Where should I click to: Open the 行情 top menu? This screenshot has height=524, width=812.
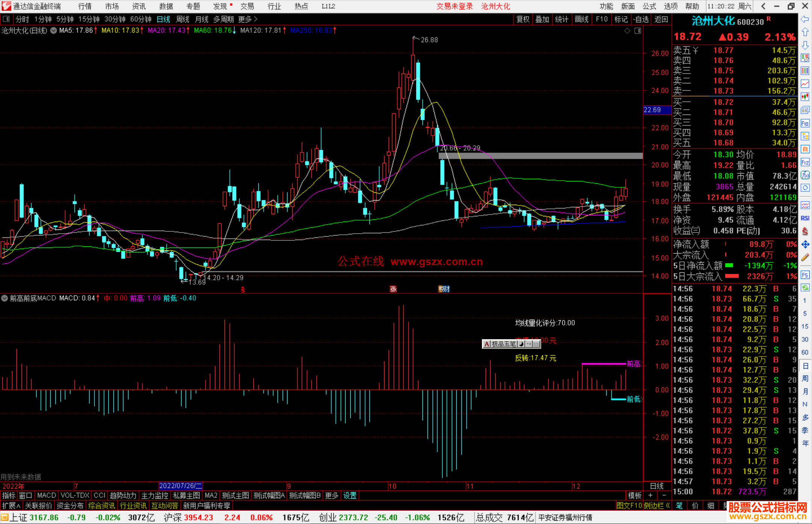click(x=85, y=6)
